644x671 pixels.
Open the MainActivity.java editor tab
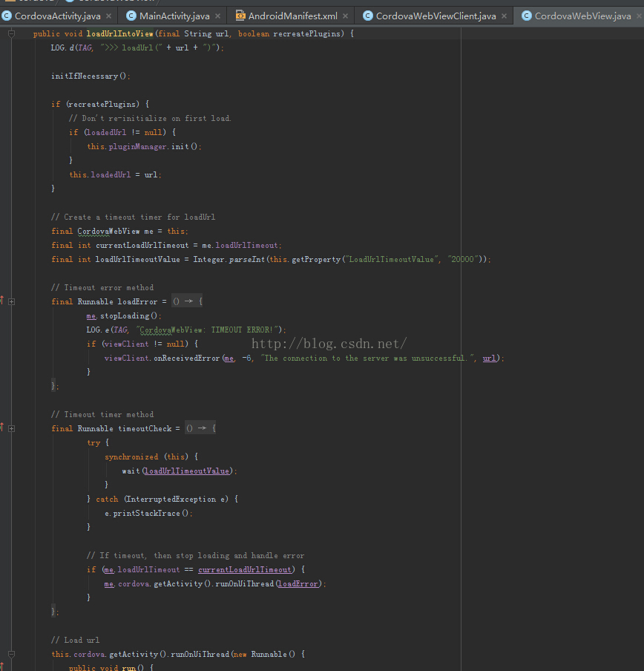click(174, 16)
